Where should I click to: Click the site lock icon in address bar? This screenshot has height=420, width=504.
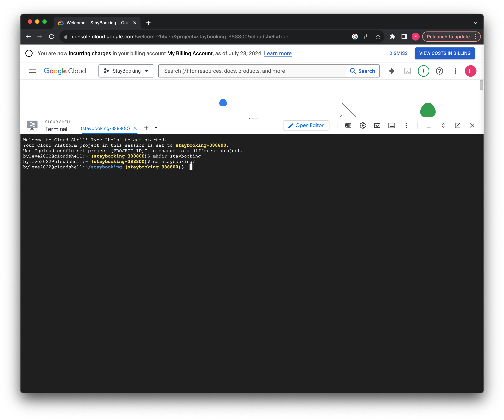66,37
